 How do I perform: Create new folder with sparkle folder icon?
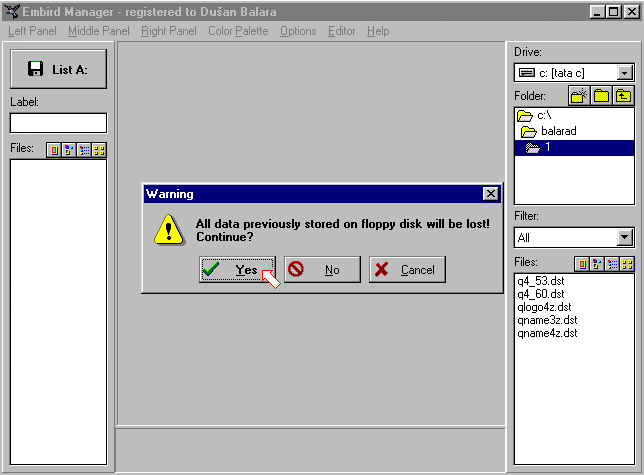pyautogui.click(x=579, y=96)
